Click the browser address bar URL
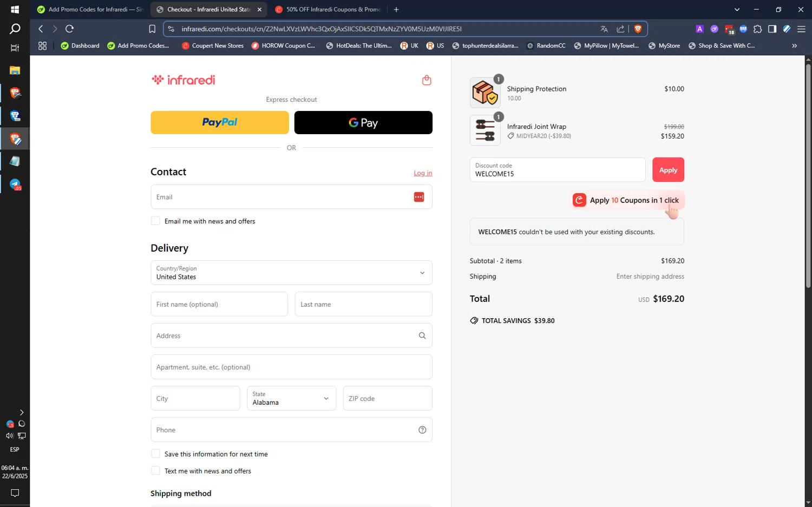812x507 pixels. tap(322, 29)
